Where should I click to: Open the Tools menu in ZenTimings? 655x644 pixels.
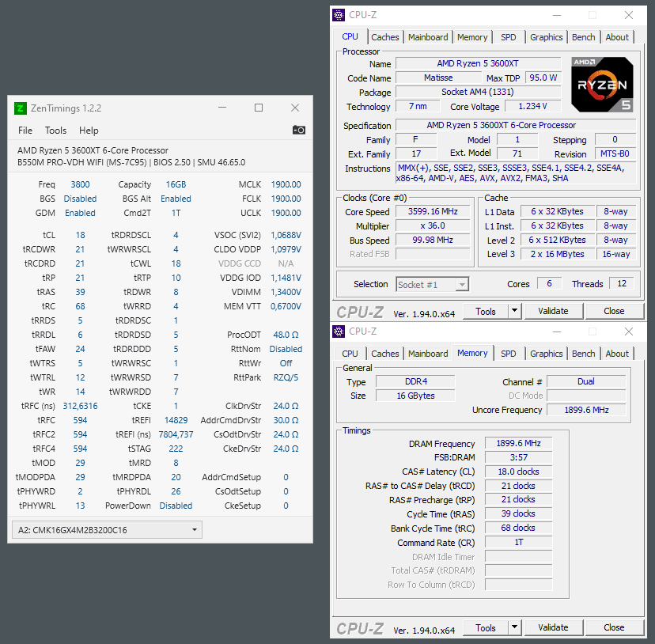(55, 131)
